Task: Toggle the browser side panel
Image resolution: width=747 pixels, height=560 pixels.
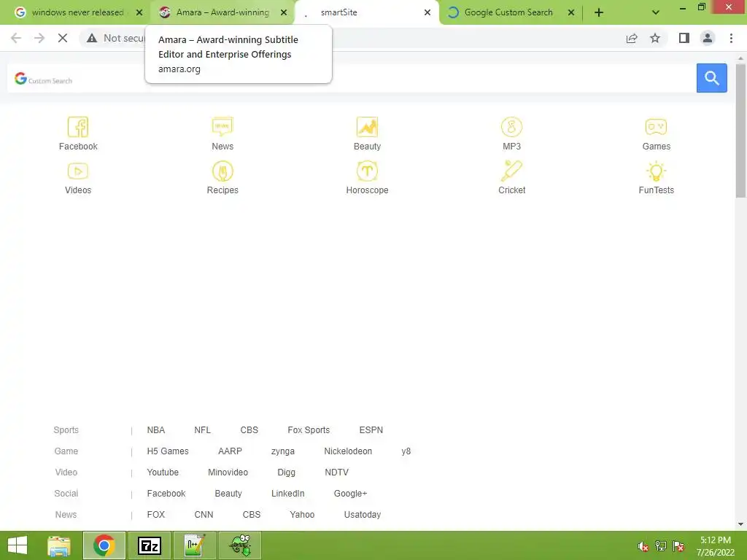Action: pyautogui.click(x=684, y=38)
